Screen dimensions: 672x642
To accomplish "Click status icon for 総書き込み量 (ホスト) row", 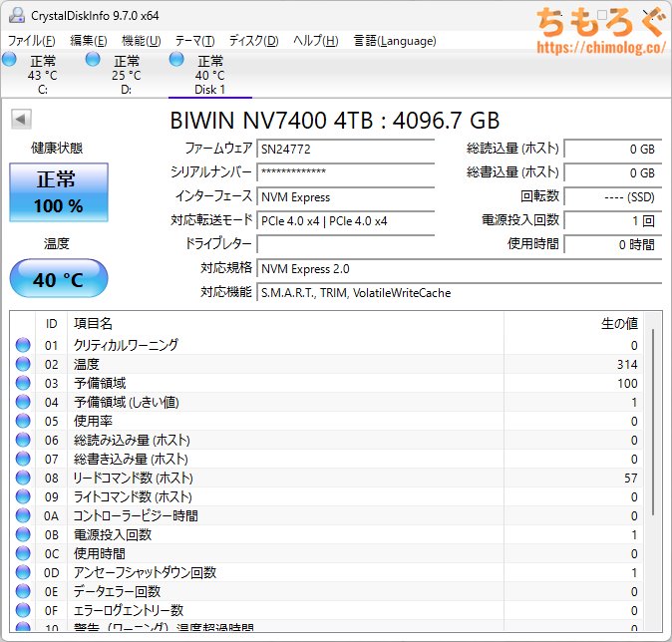I will point(23,459).
